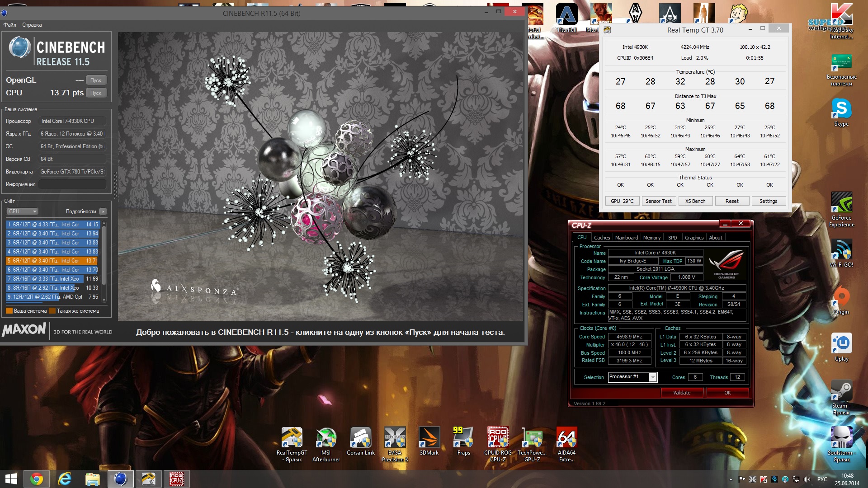This screenshot has width=868, height=488.
Task: Open the Безопасные платежи desktop icon
Action: (x=841, y=70)
